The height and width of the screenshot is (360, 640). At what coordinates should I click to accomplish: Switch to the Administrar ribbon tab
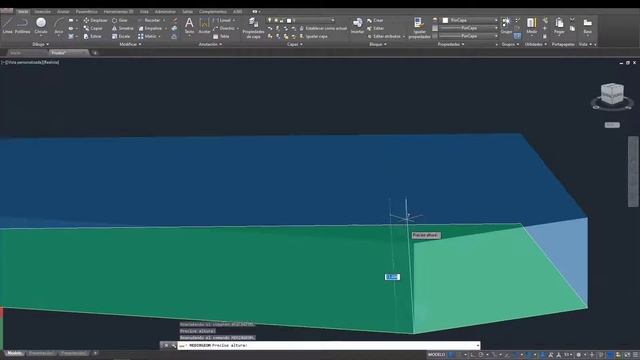tap(165, 11)
